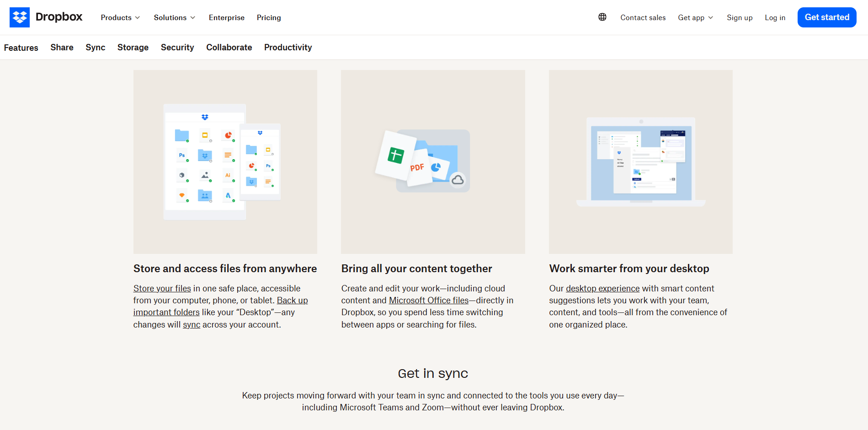Open the 'desktop experience' link
Viewport: 868px width, 430px height.
click(x=603, y=288)
